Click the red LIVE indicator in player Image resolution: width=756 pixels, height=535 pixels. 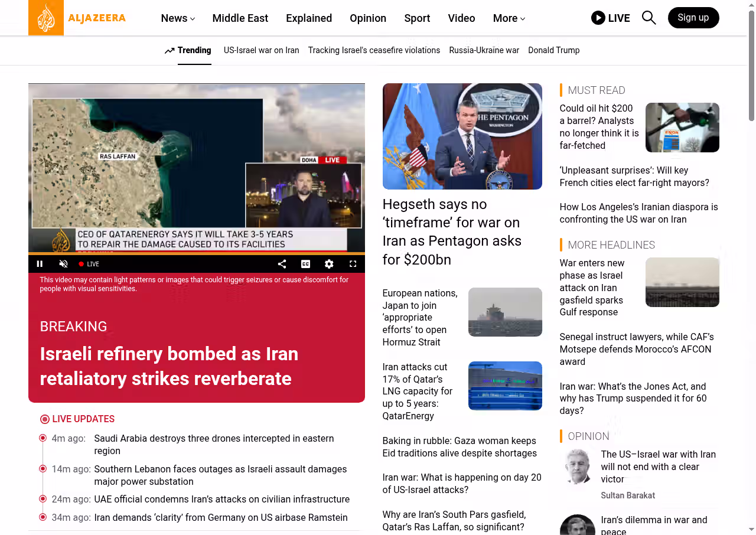(89, 264)
